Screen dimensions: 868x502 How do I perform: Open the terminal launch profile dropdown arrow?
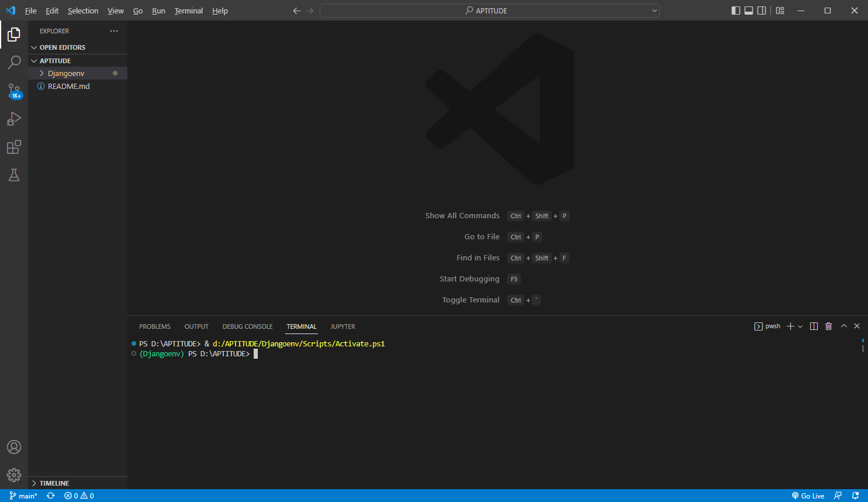click(x=800, y=326)
